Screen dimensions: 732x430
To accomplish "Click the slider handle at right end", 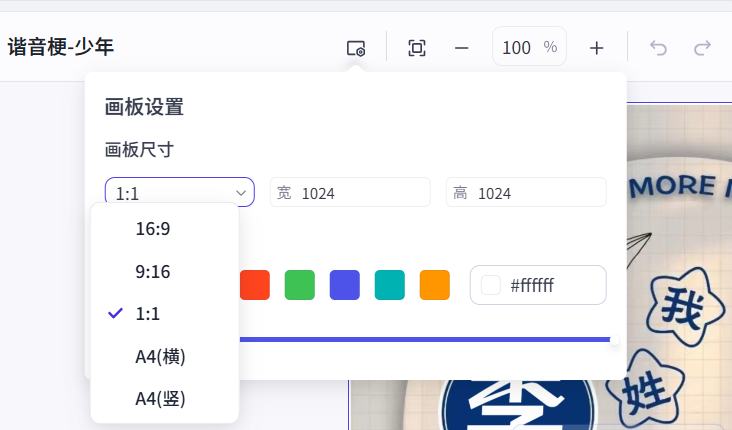I will tap(614, 340).
